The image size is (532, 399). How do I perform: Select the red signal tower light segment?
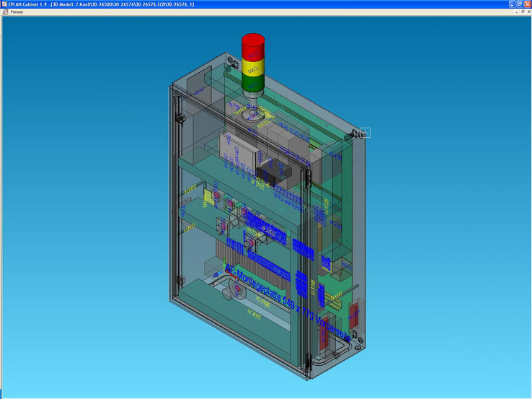(x=252, y=46)
